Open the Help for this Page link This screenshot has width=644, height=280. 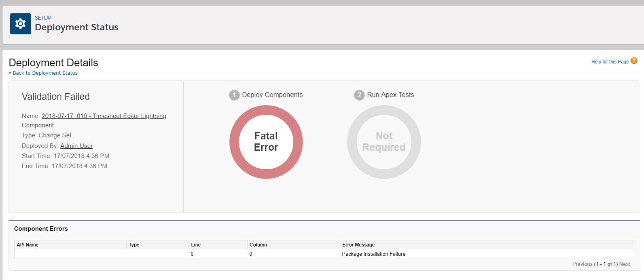(610, 62)
